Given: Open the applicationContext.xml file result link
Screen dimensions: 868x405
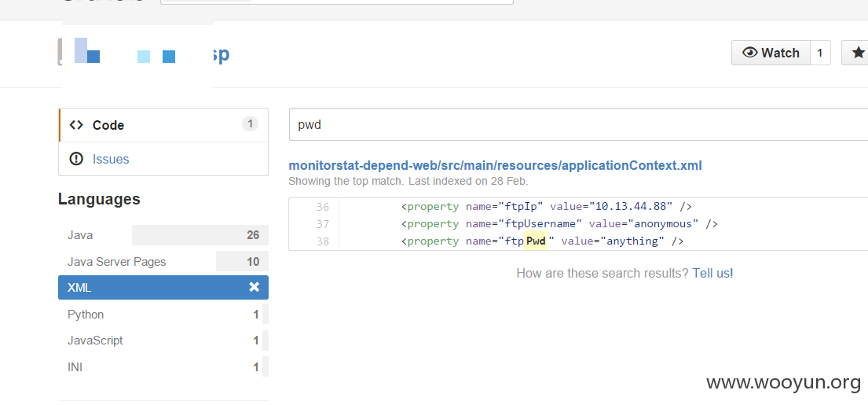Looking at the screenshot, I should point(496,165).
